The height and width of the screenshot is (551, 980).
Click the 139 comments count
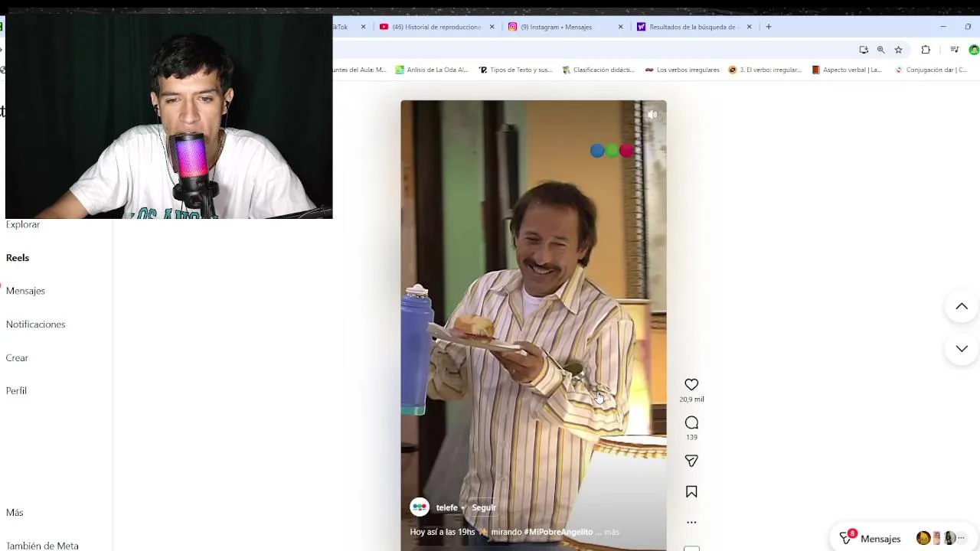pos(691,438)
